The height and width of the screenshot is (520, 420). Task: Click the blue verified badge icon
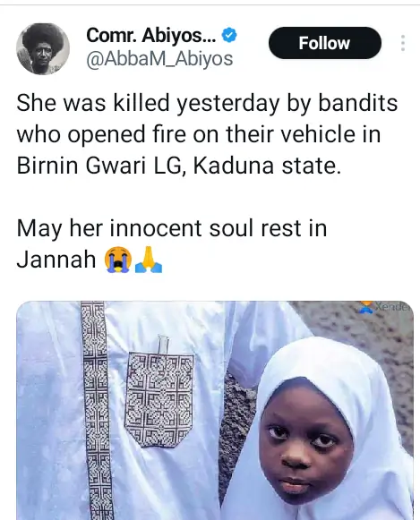[x=229, y=35]
